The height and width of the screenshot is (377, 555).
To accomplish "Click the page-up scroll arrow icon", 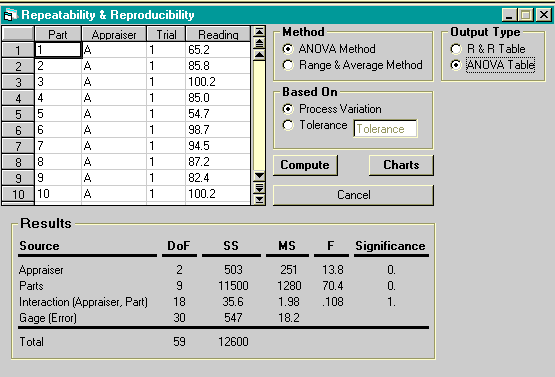I will [259, 44].
